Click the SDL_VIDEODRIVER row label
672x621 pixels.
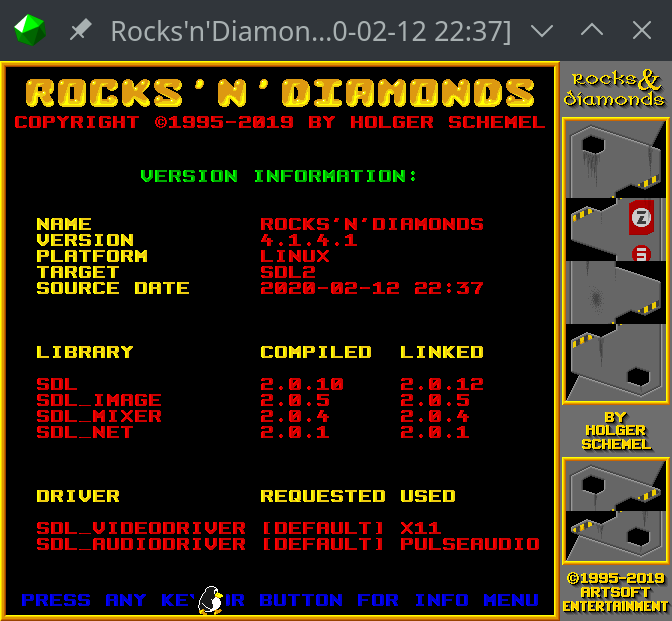(x=141, y=528)
